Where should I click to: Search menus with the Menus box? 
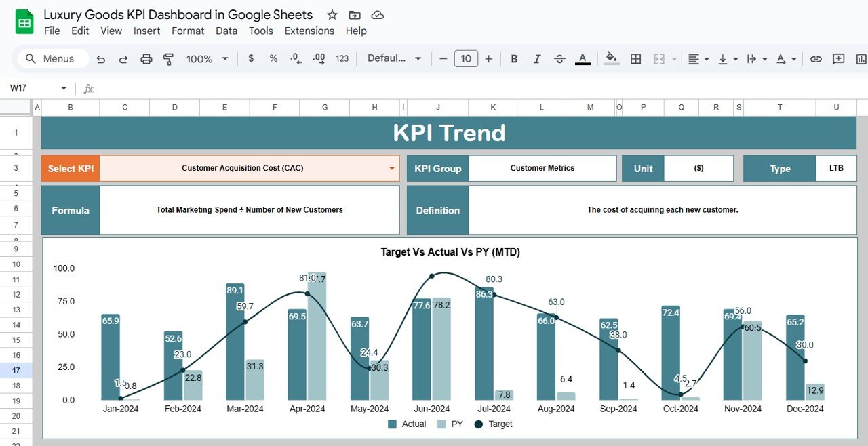tap(53, 59)
